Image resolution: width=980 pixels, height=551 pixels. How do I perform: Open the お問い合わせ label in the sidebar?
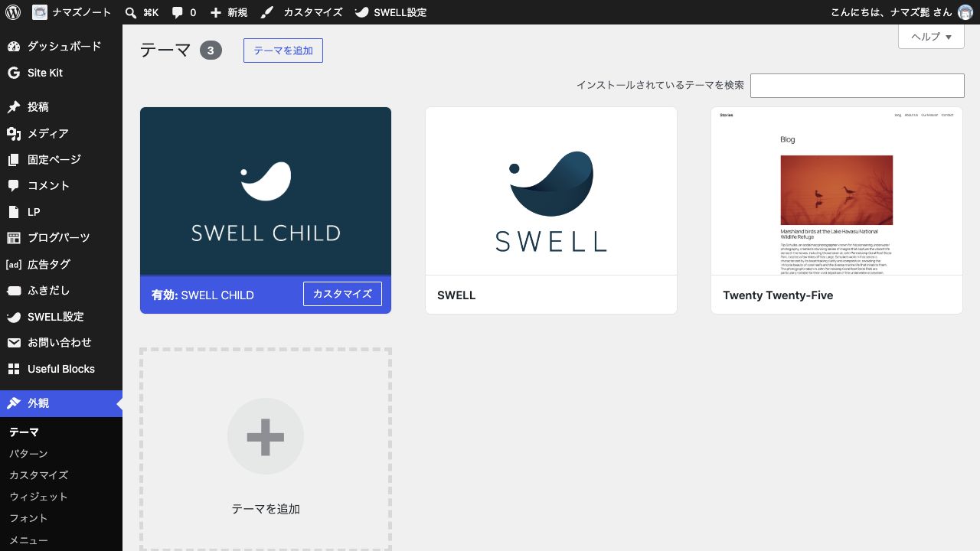coord(60,343)
